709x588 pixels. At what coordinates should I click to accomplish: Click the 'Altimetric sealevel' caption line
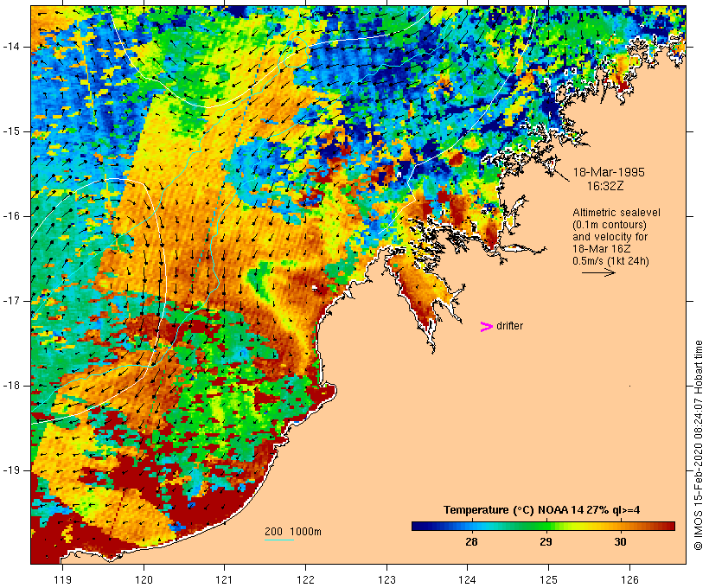pos(616,213)
